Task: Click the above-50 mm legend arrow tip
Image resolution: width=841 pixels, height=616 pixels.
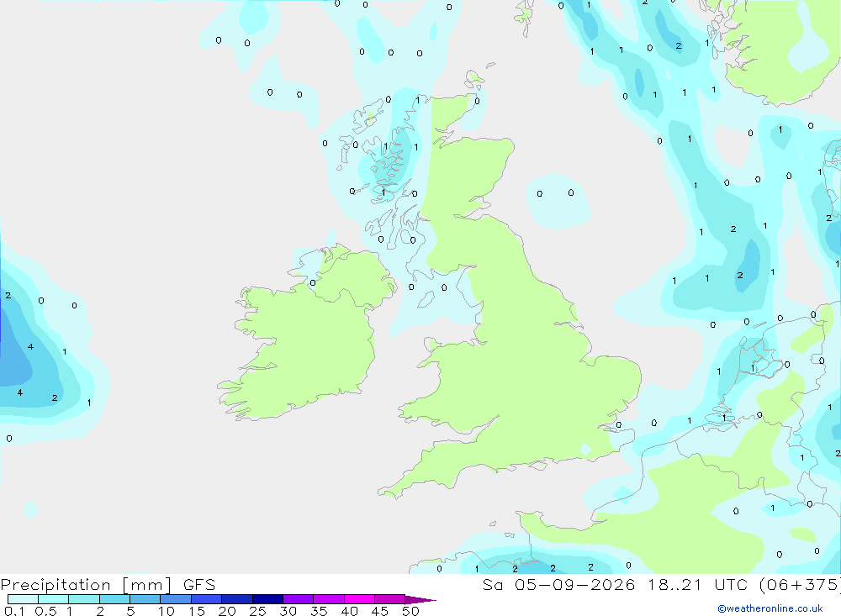Action: pyautogui.click(x=420, y=599)
